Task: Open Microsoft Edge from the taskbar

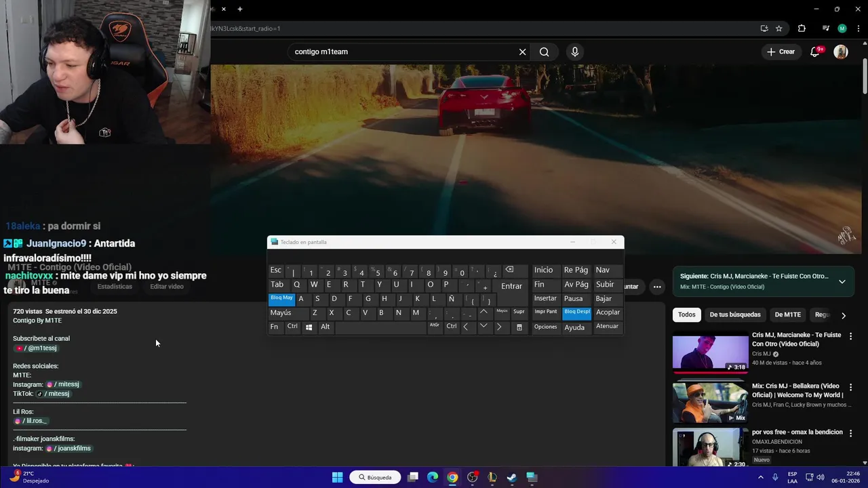Action: 433,477
